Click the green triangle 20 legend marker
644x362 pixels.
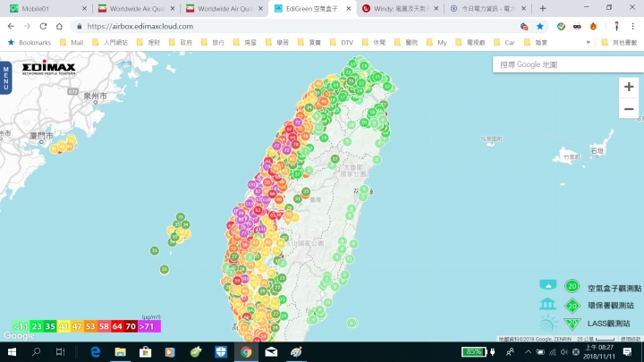(x=572, y=324)
